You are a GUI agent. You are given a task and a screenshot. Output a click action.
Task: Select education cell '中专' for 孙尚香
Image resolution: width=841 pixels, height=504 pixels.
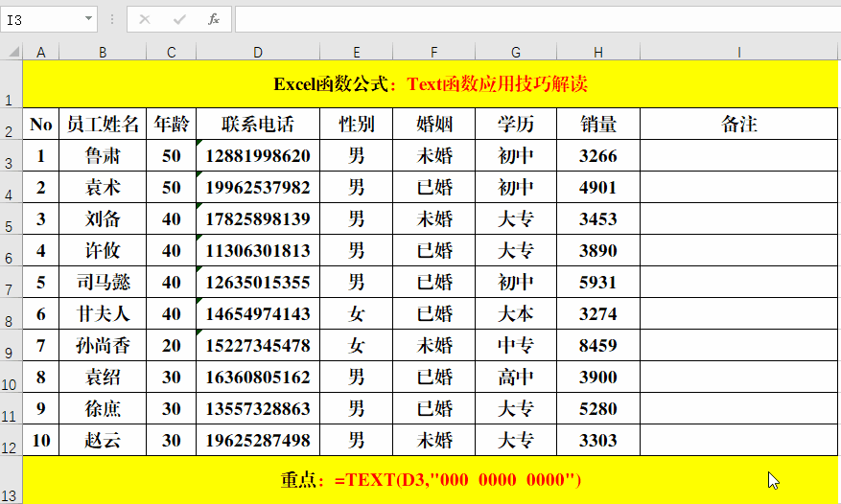click(x=516, y=345)
